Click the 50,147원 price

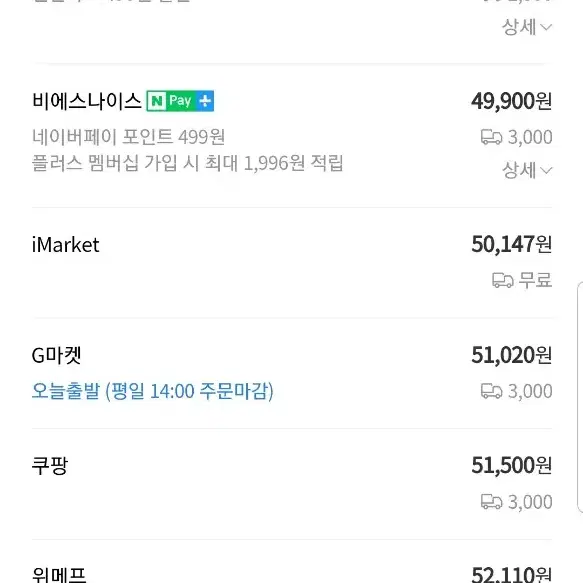[512, 245]
